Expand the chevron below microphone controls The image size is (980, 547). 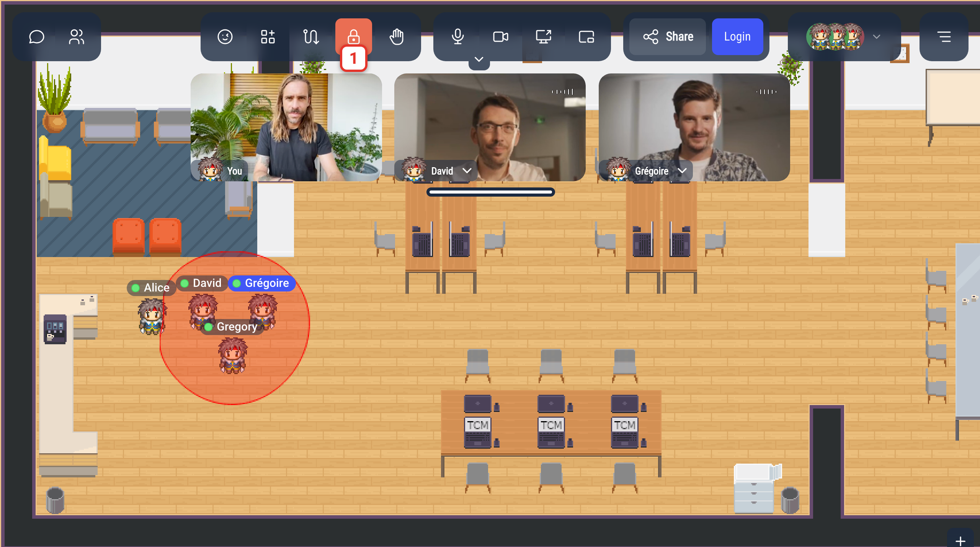(479, 60)
